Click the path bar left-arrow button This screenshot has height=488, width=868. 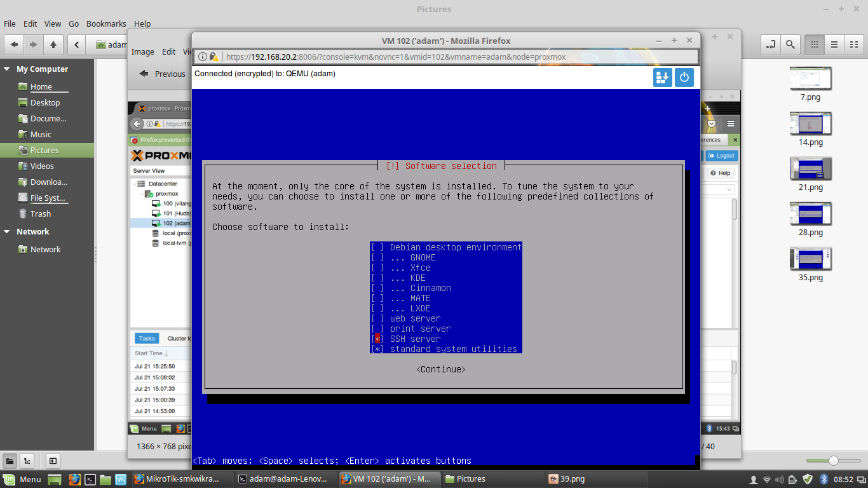click(76, 44)
